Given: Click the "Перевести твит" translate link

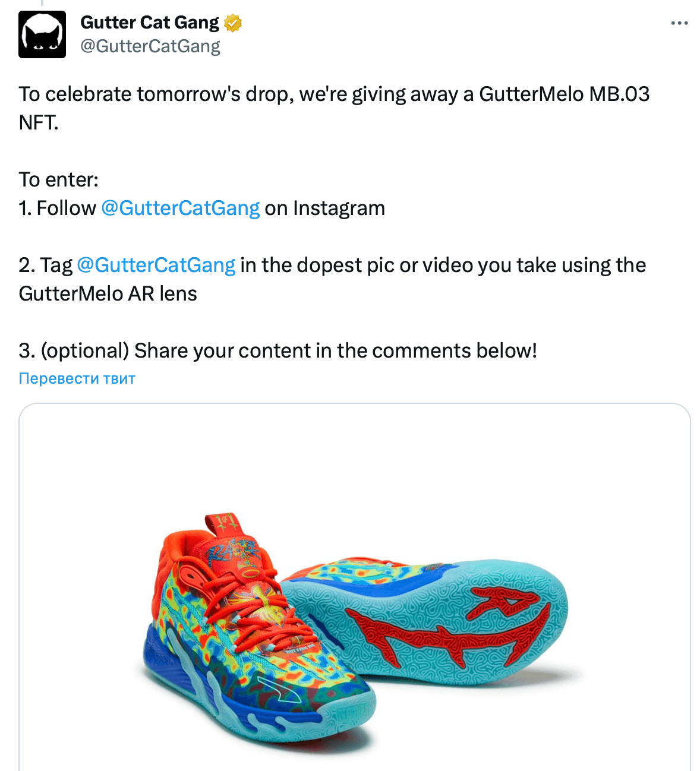Looking at the screenshot, I should 77,379.
